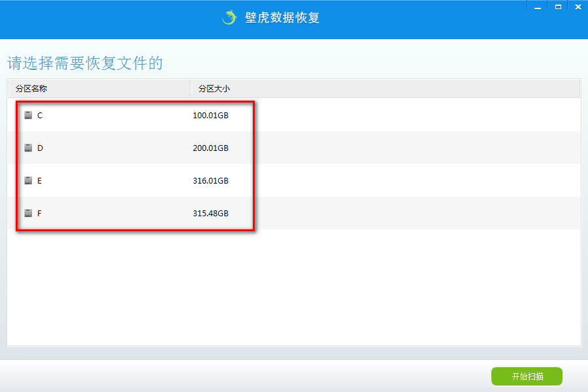Minimize the 壁虎数据恢复 window
Image resolution: width=588 pixels, height=392 pixels.
tap(538, 7)
